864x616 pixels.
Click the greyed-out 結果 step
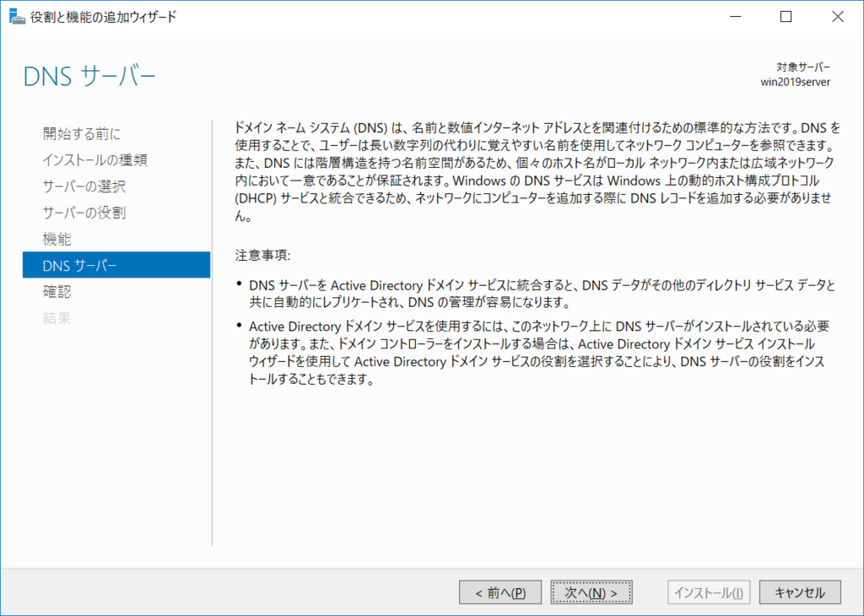[x=57, y=318]
